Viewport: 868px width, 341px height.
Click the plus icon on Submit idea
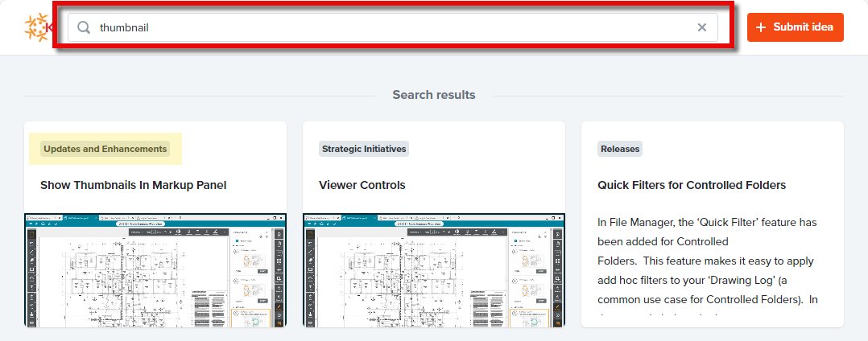click(x=761, y=27)
